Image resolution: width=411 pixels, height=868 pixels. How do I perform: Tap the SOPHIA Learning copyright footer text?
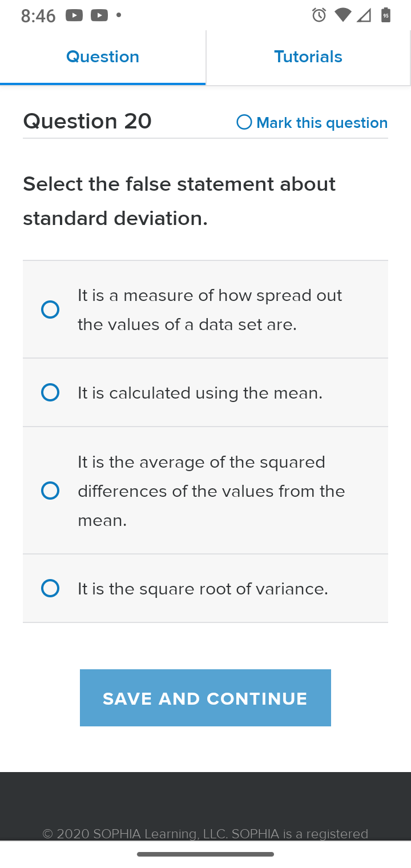coord(205,834)
